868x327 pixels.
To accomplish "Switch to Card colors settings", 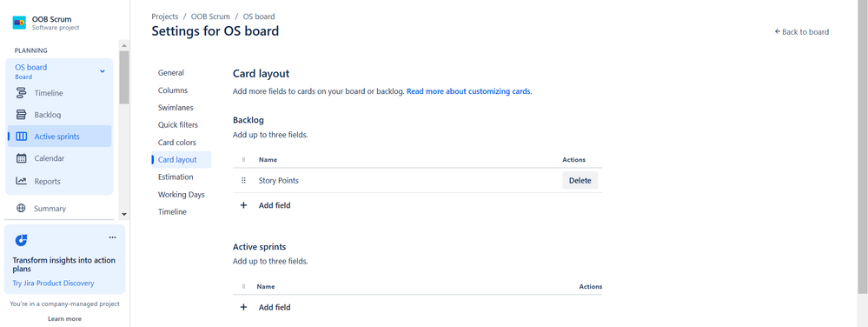I will 177,143.
